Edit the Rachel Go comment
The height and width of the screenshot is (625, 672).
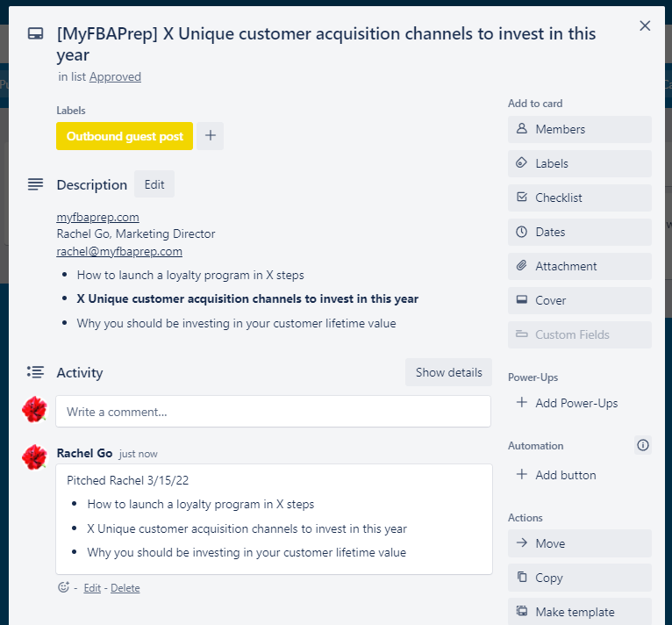(92, 587)
